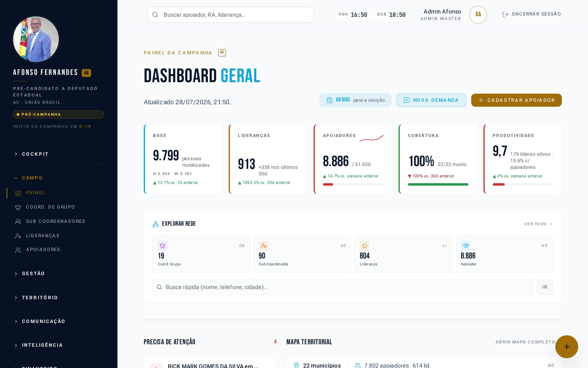Click the 44 badge next to Painel da Campanha
The width and height of the screenshot is (588, 368).
coord(222,53)
